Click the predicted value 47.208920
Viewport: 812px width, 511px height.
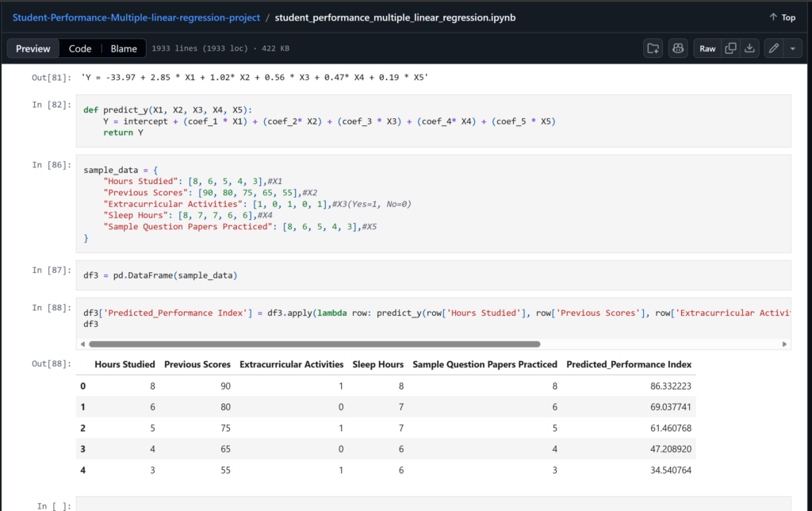coord(671,449)
